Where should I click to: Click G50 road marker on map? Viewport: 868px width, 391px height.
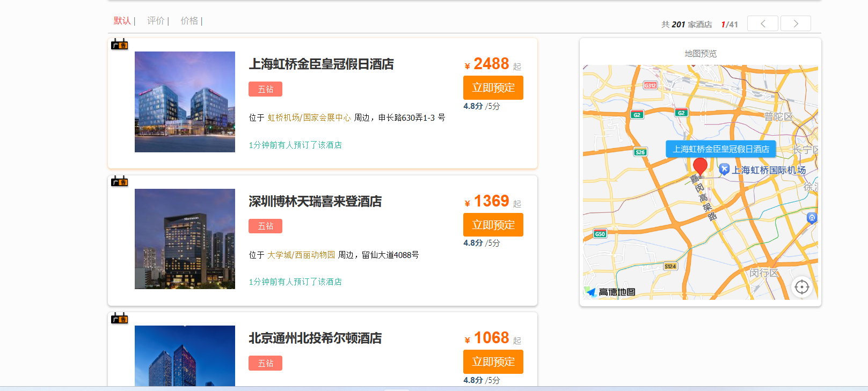point(600,234)
